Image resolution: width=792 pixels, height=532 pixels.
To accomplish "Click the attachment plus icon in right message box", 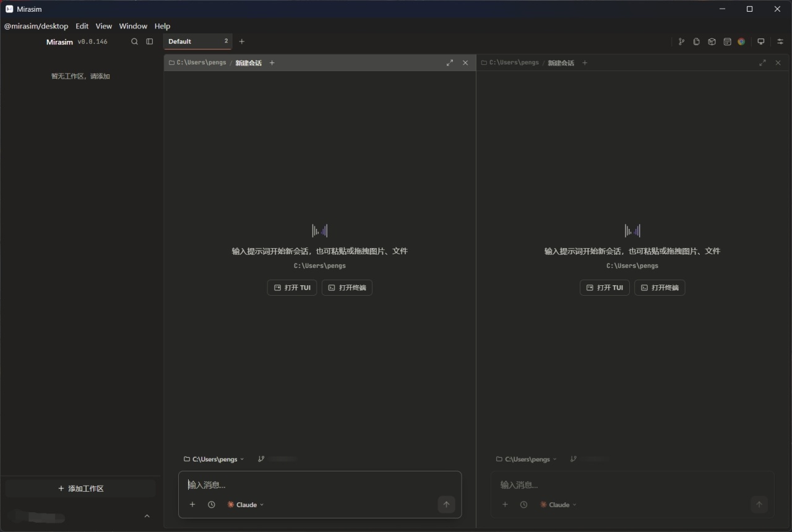I will click(505, 505).
